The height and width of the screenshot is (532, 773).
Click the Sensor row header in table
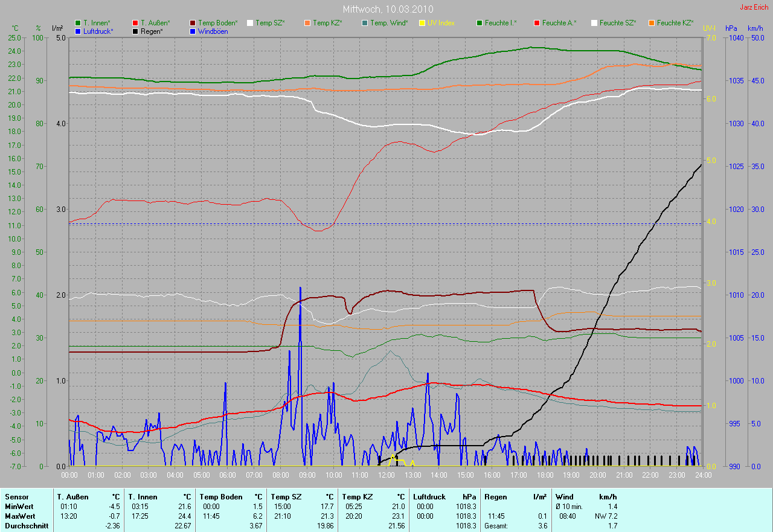[x=16, y=497]
